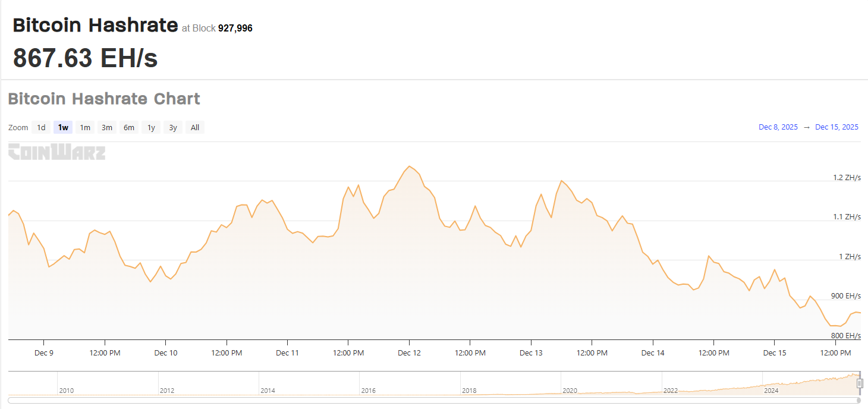Click the 2016 mark on the mini timeline
Image resolution: width=868 pixels, height=409 pixels.
[369, 391]
